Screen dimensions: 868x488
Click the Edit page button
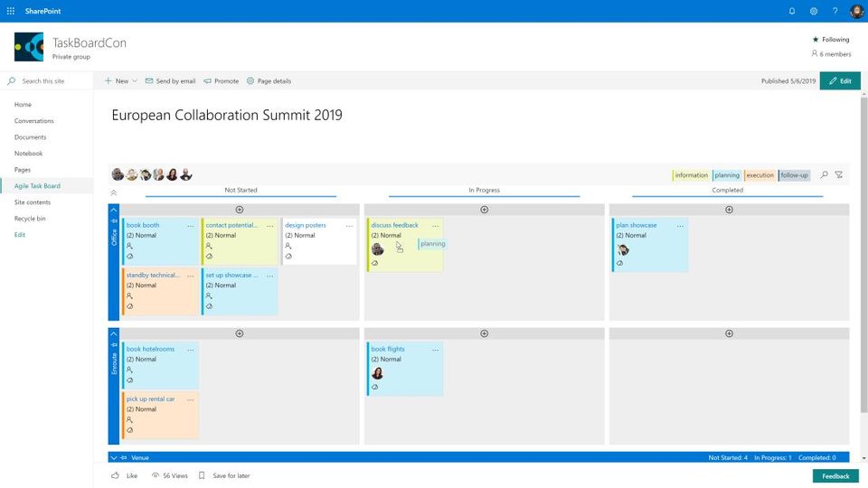pyautogui.click(x=840, y=80)
